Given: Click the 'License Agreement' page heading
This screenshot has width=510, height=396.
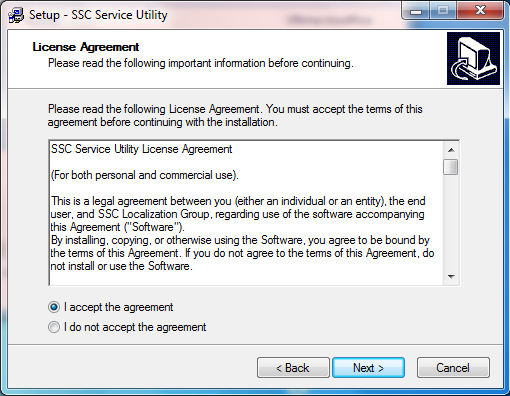Looking at the screenshot, I should pos(86,47).
